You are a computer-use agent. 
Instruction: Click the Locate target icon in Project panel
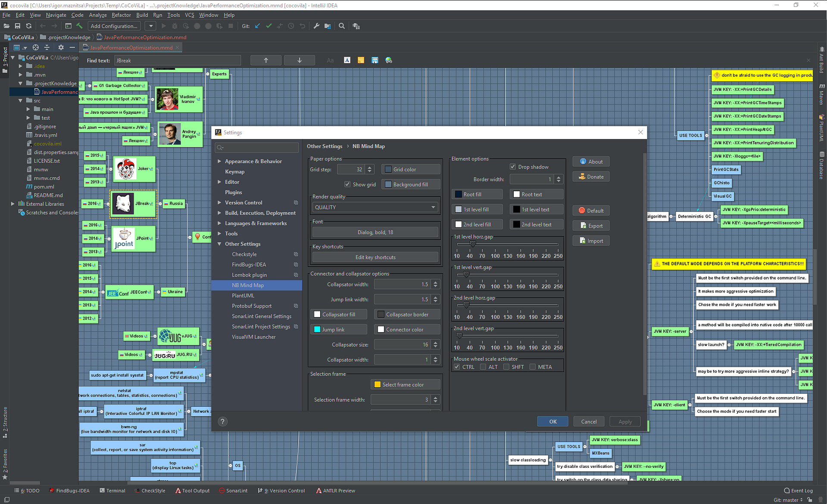(x=36, y=47)
